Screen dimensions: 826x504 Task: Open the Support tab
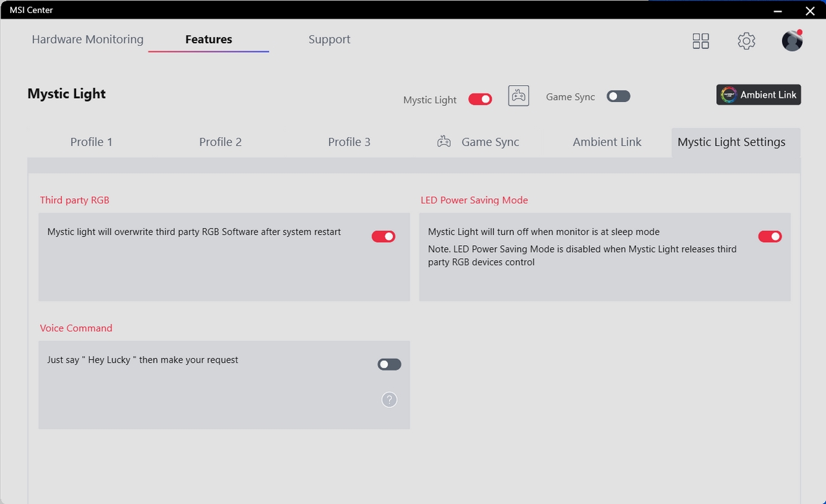(x=329, y=39)
